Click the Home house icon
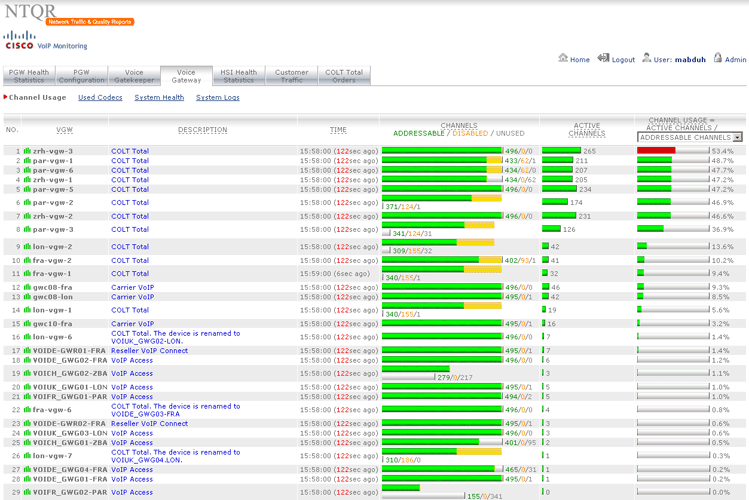This screenshot has height=500, width=749. coord(563,59)
